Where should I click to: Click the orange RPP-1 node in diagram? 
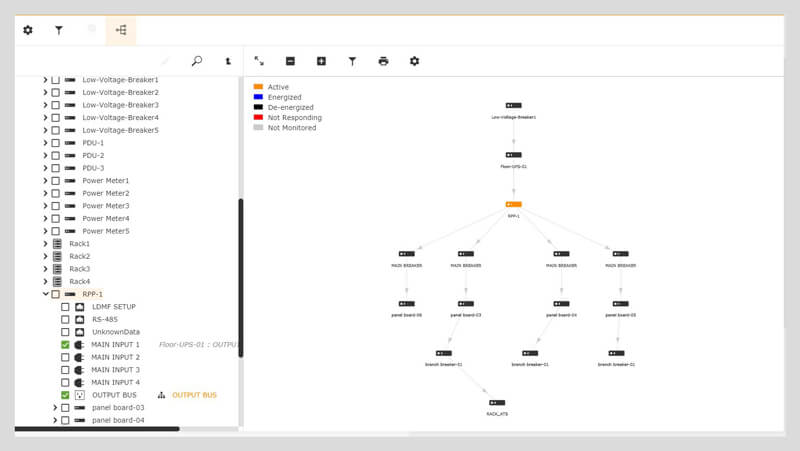(514, 205)
